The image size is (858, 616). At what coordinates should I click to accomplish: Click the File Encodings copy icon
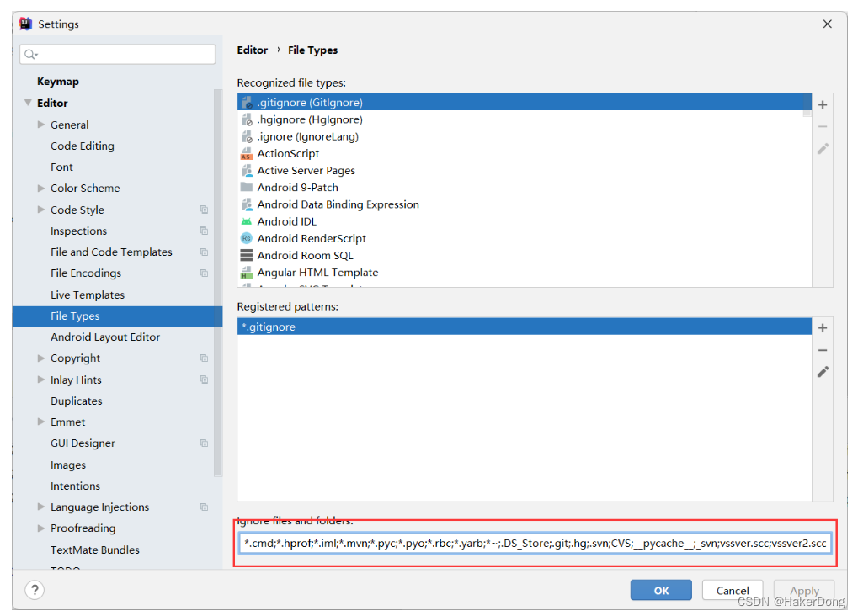click(204, 273)
